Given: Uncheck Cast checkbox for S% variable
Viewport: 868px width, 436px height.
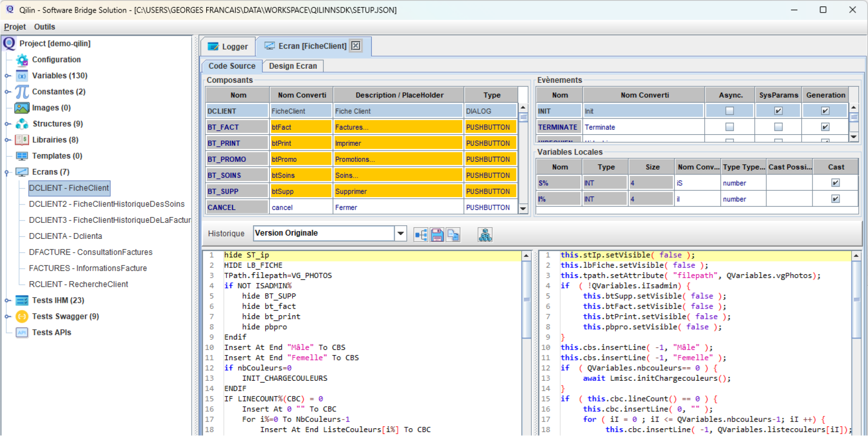Looking at the screenshot, I should coord(836,183).
